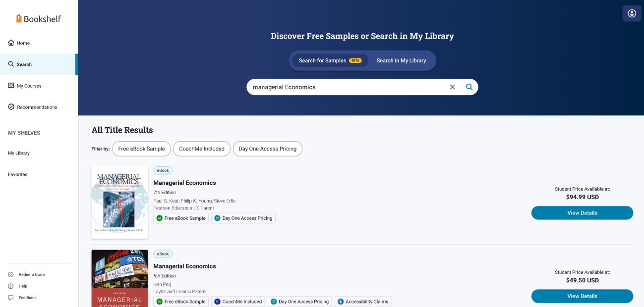This screenshot has height=307, width=644.
Task: Open the Favorites shelf
Action: 18,174
